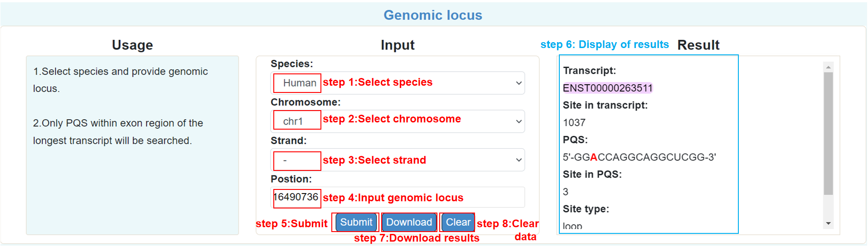Click the PQS sequence 5'-GGACCAGGCAGGCUCGG-3'
Image resolution: width=868 pixels, height=247 pixels.
point(639,157)
